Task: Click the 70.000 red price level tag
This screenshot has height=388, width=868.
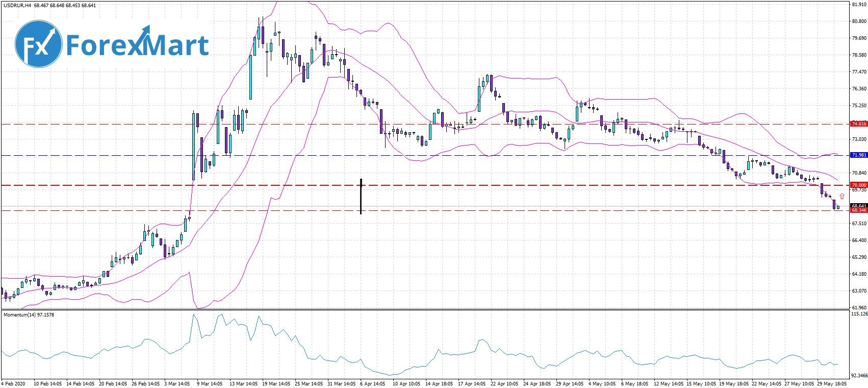Action: point(859,185)
